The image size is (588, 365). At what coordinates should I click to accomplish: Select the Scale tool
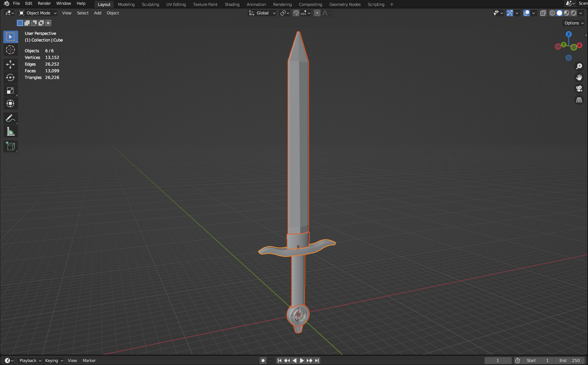(x=10, y=90)
